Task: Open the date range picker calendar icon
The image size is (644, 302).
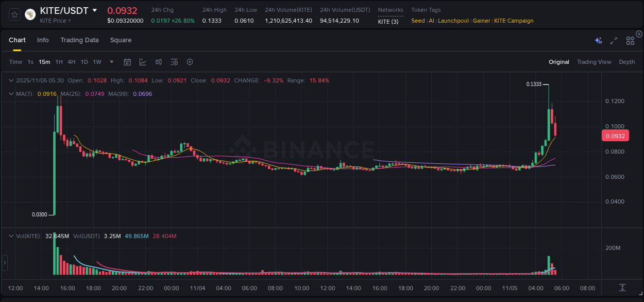Action: tap(127, 62)
